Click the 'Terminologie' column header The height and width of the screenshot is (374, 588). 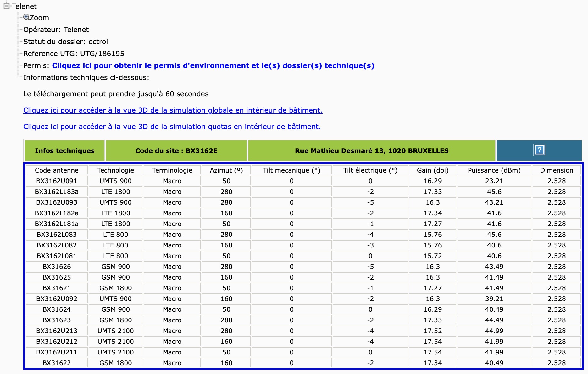(172, 170)
